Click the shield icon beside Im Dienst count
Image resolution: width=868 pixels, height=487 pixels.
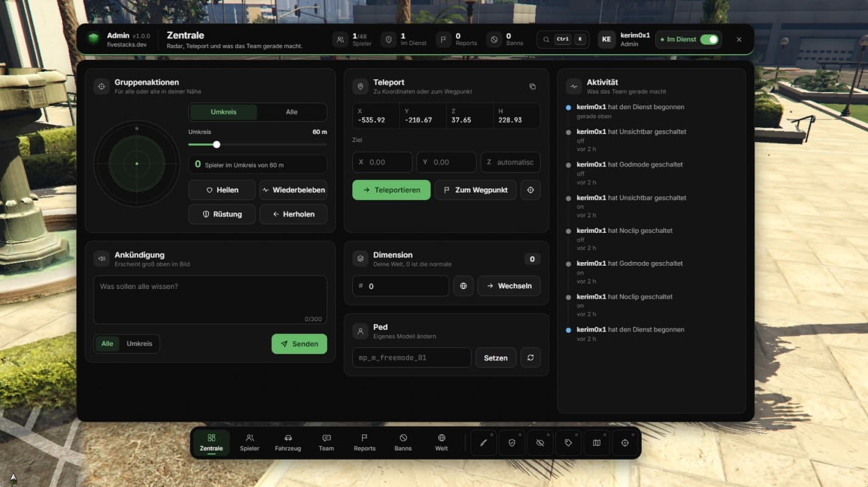388,40
